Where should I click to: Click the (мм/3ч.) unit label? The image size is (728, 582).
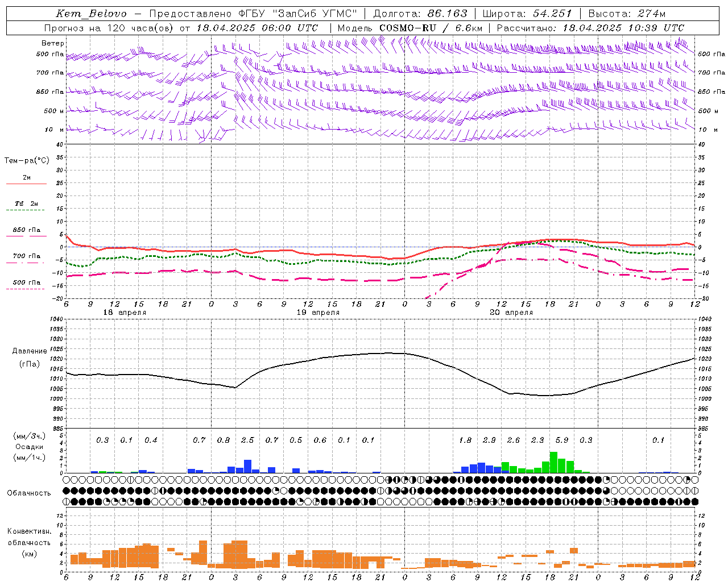click(30, 436)
